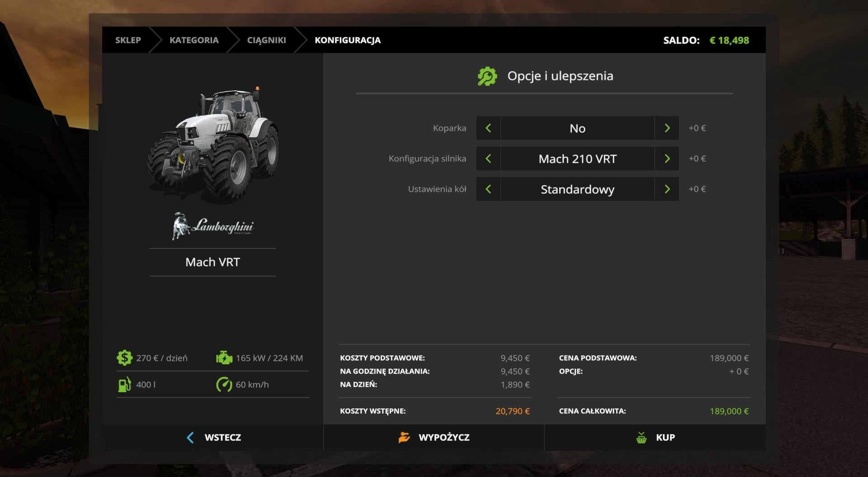The image size is (868, 477).
Task: Click the fuel pump capacity icon
Action: tap(124, 384)
